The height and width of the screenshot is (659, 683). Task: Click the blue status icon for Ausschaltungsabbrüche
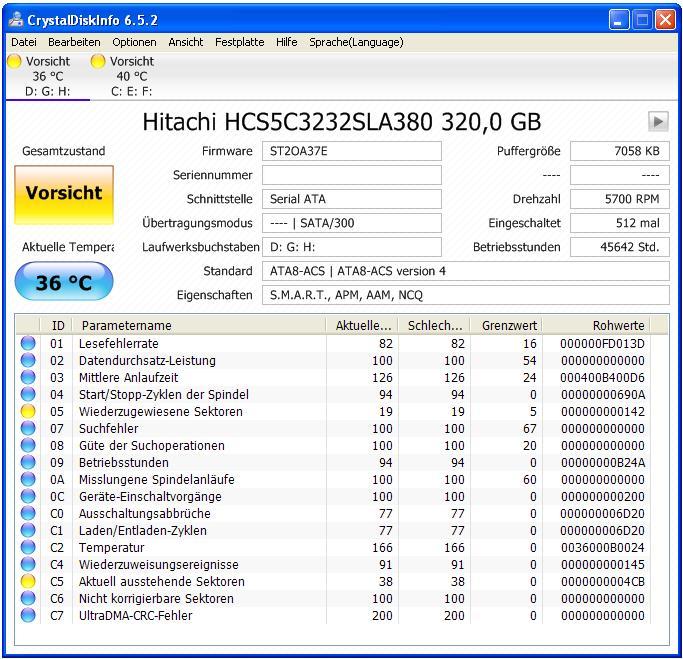(x=28, y=513)
